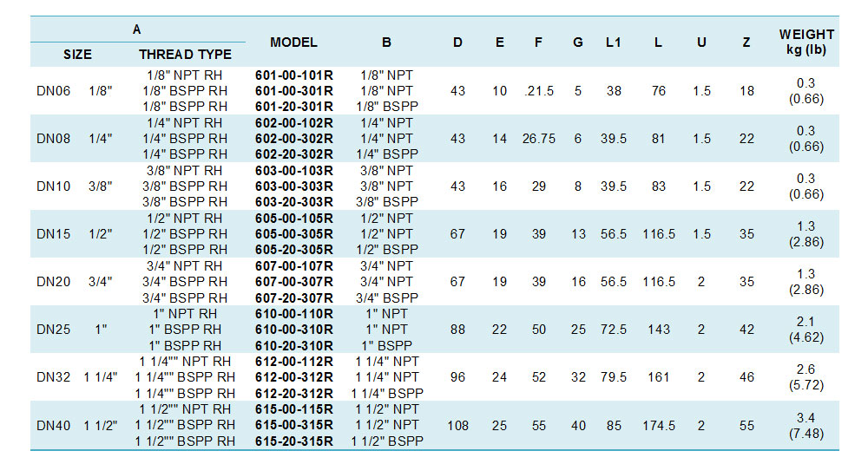The height and width of the screenshot is (464, 868).
Task: Click the weight 2.1 (4.62)
Action: 806,329
